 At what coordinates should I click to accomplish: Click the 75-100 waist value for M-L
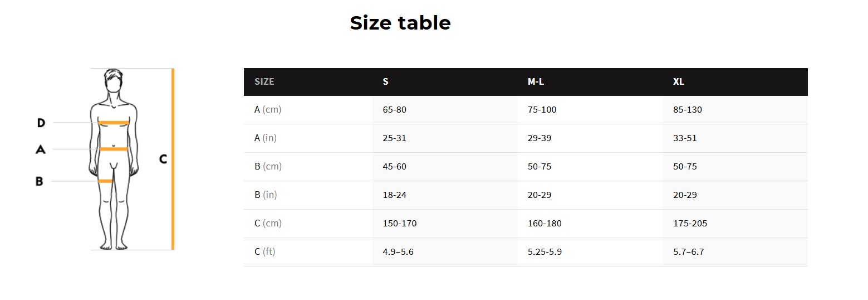(542, 110)
